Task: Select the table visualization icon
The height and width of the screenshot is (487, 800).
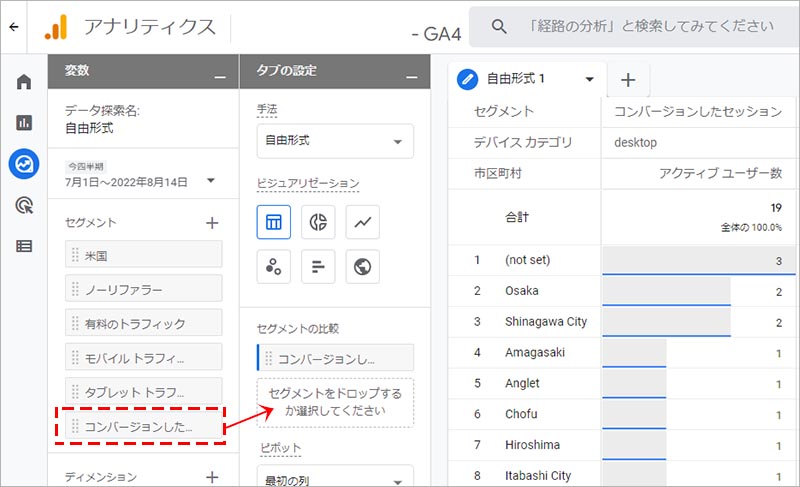Action: [274, 222]
